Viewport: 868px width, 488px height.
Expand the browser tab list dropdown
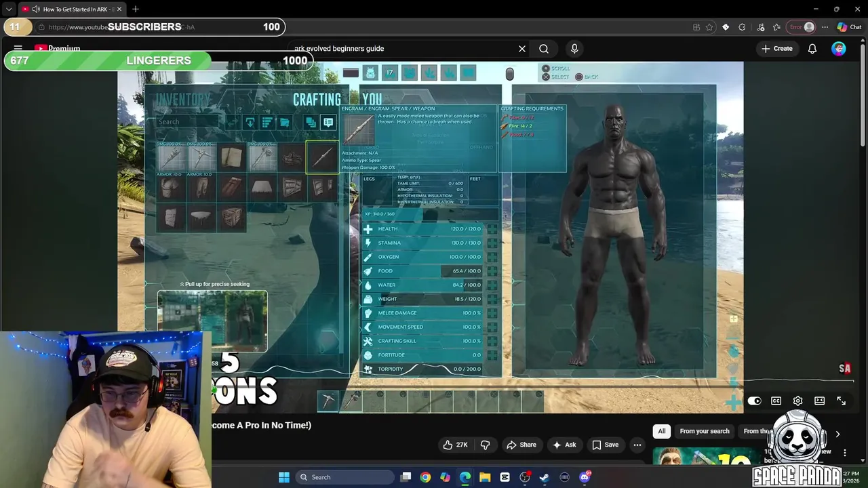tap(8, 9)
